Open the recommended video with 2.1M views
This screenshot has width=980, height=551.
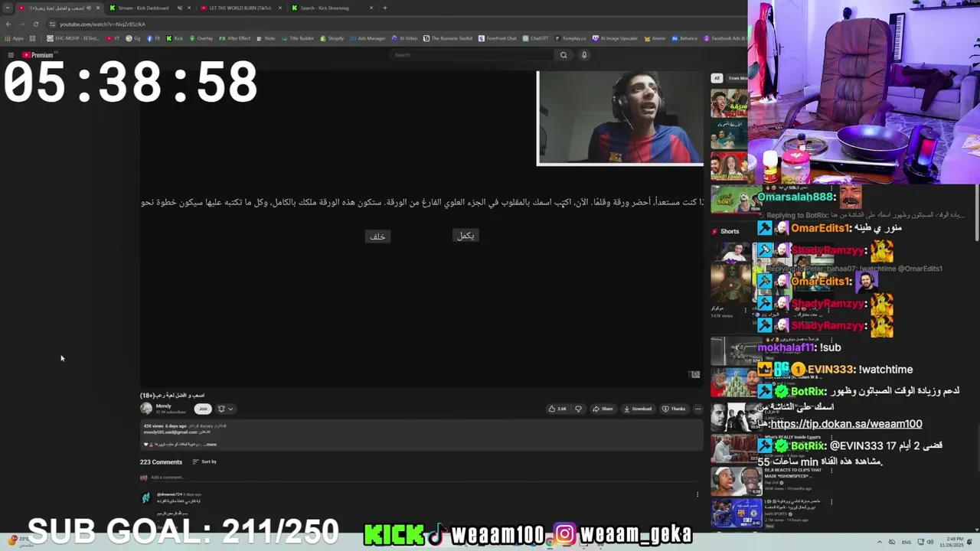(737, 513)
